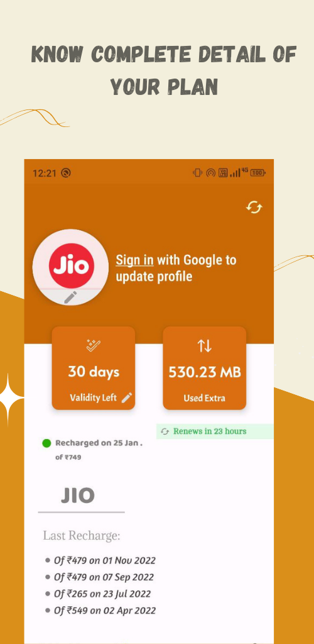The image size is (314, 644).
Task: Select recharge of ₹265 on 23 Jul 2022
Action: click(102, 594)
